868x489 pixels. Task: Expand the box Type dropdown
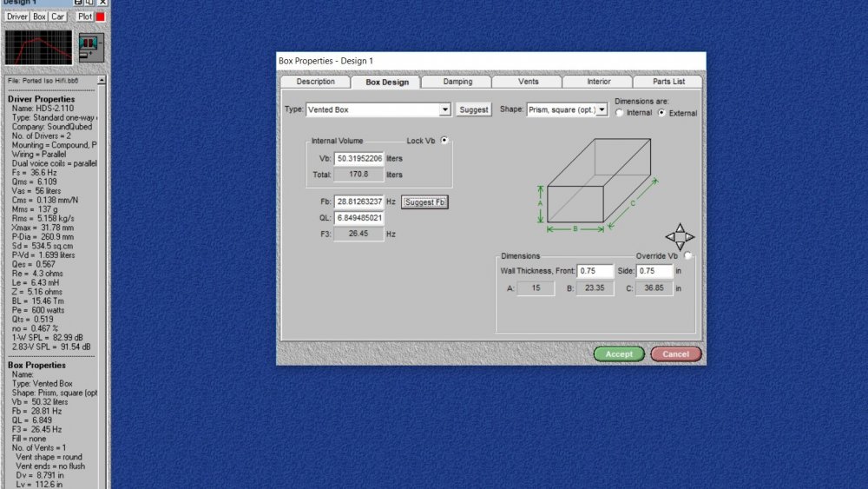(x=444, y=109)
